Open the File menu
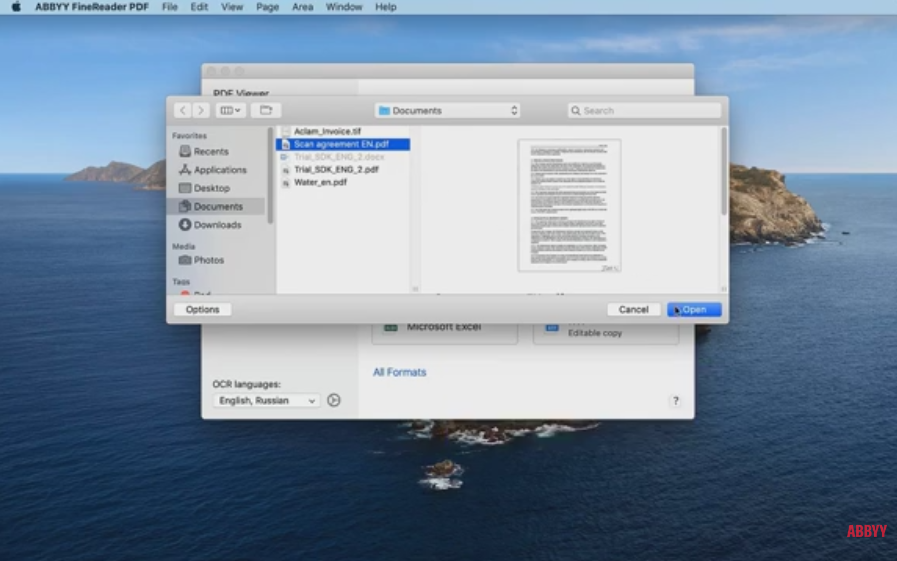 pos(169,7)
